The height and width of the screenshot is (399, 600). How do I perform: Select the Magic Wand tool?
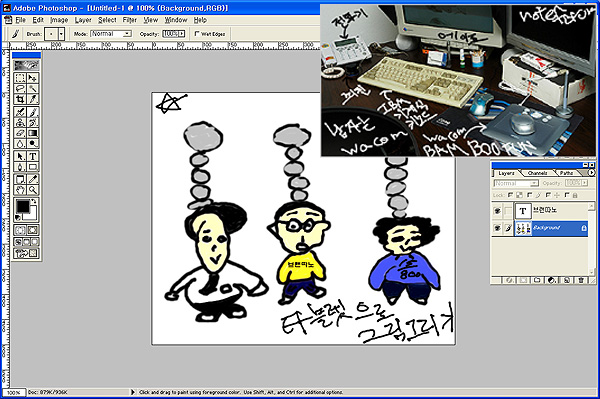[x=33, y=89]
